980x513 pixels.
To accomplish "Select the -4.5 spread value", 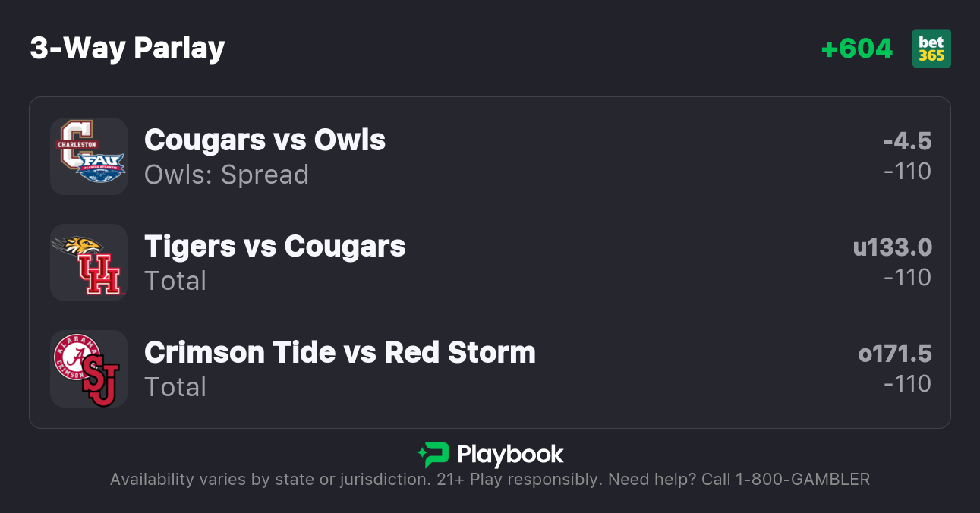I will point(907,141).
